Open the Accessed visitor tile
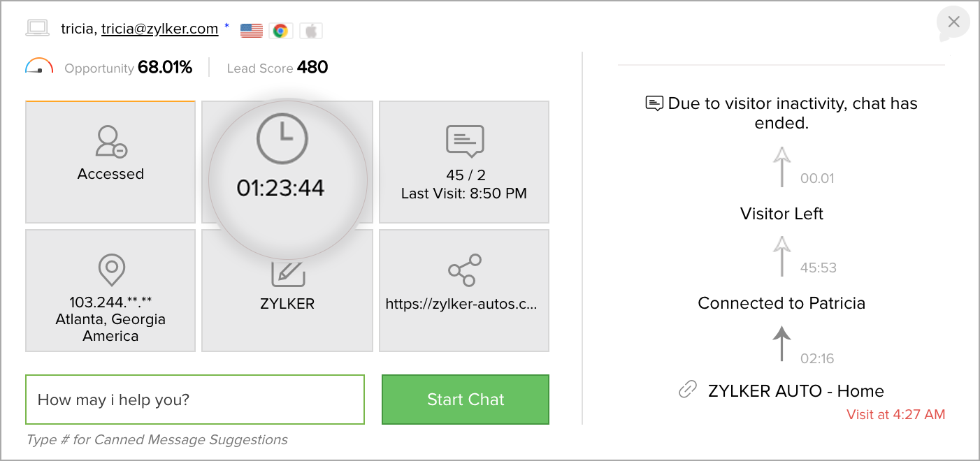Image resolution: width=980 pixels, height=461 pixels. [x=110, y=162]
